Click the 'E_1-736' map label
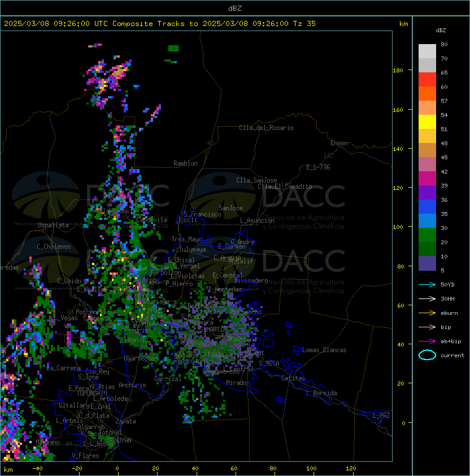Viewport: 470px width, 476px height. pyautogui.click(x=318, y=167)
